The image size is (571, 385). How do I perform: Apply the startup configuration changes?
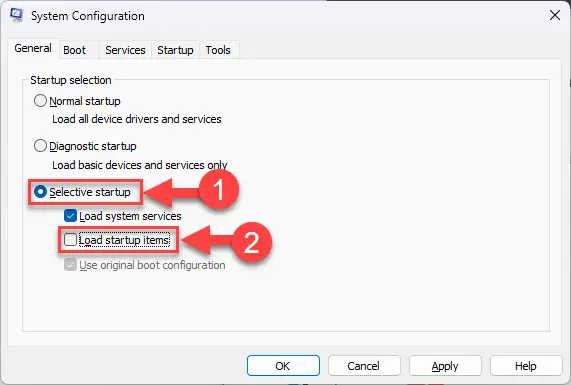[445, 366]
